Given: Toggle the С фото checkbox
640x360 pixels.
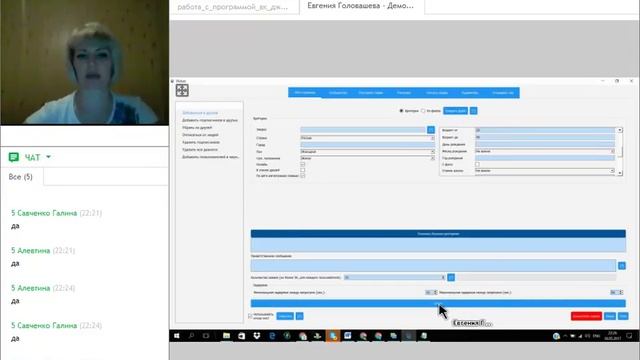Looking at the screenshot, I should click(x=477, y=164).
